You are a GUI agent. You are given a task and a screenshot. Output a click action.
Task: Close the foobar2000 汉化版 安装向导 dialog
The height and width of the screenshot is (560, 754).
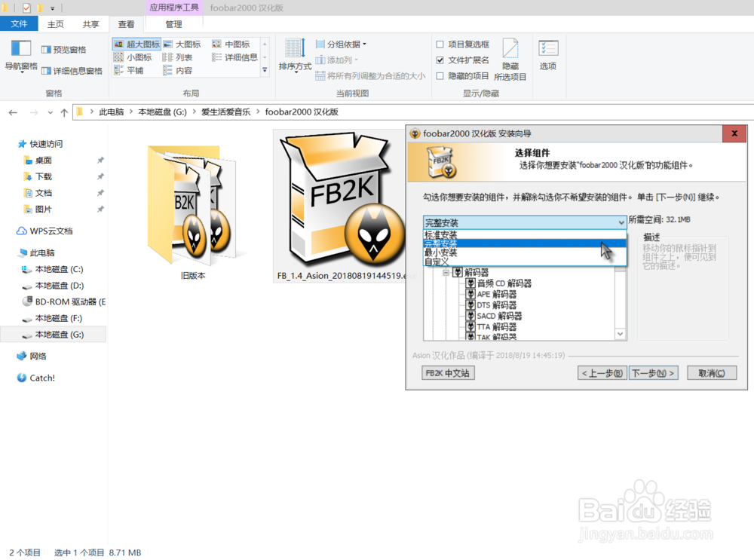(734, 133)
